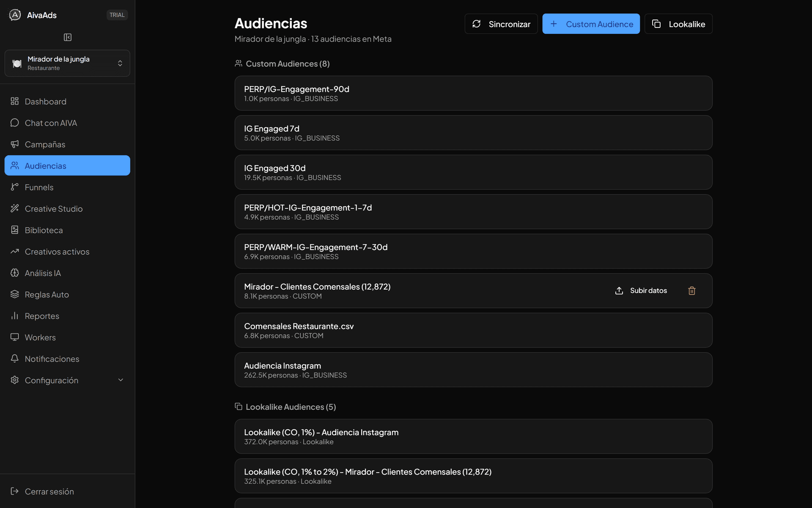Open Lookalike (CO, 1%) - Audiencia Instagram
The image size is (812, 508).
pos(473,436)
